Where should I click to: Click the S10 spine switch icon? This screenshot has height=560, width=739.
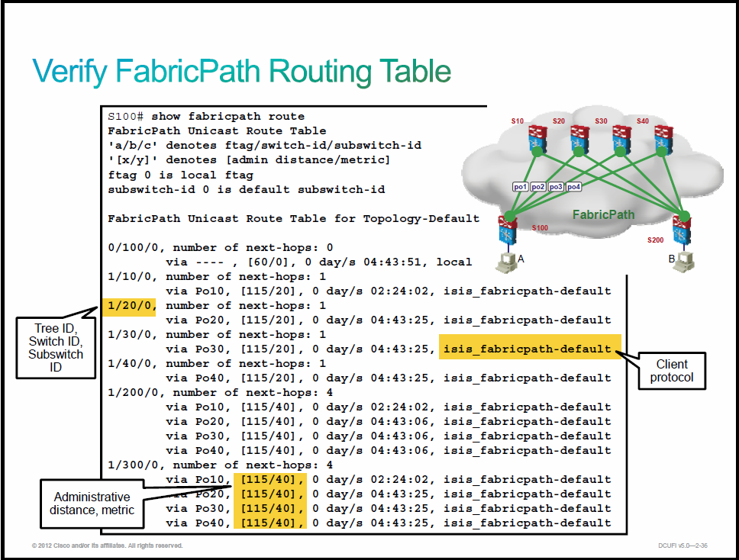point(537,140)
